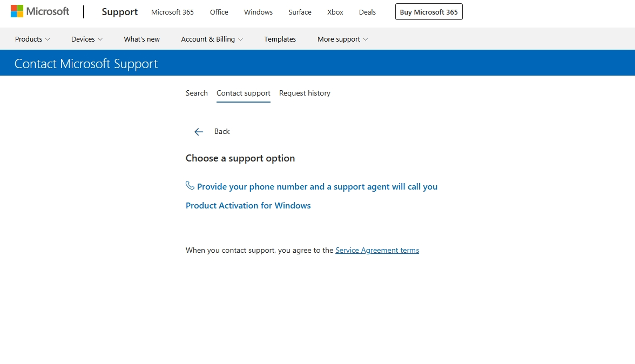Go back using the left arrow icon

pyautogui.click(x=199, y=132)
